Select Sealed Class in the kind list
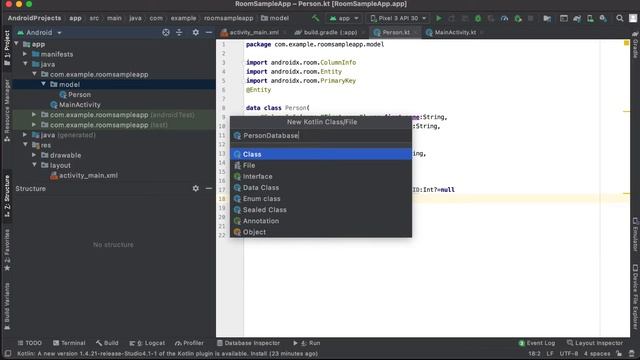Viewport: 640px width, 360px height. coord(321,209)
